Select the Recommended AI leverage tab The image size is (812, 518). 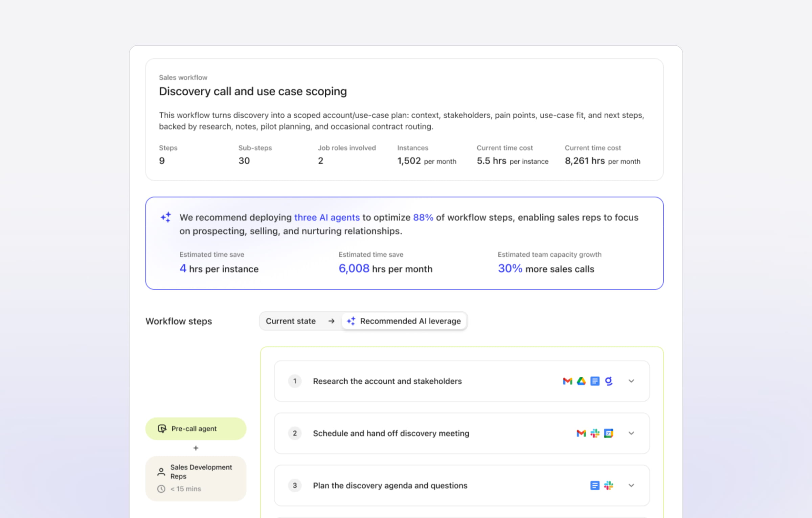(404, 321)
